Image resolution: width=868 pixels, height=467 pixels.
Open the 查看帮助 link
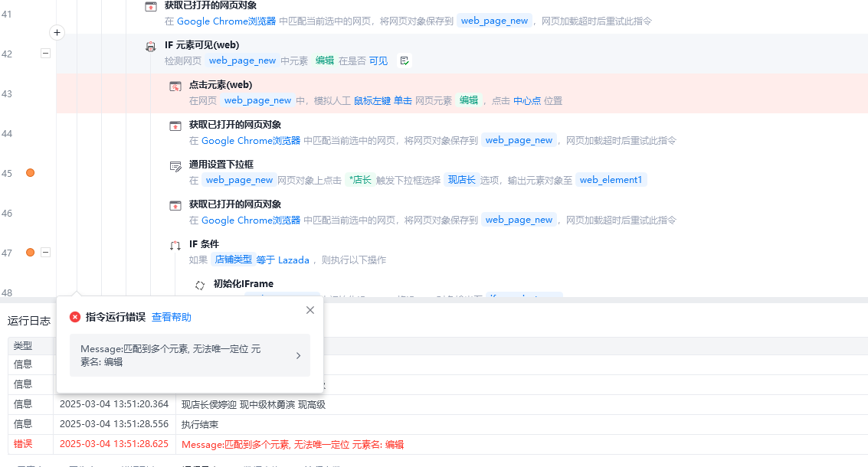[172, 317]
